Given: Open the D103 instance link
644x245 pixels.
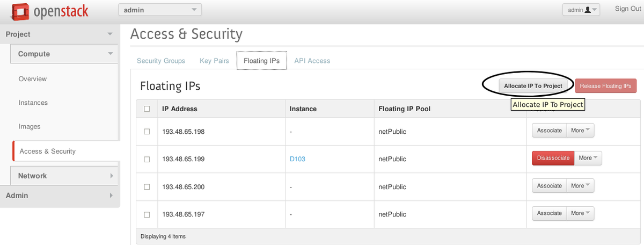Looking at the screenshot, I should (x=297, y=159).
